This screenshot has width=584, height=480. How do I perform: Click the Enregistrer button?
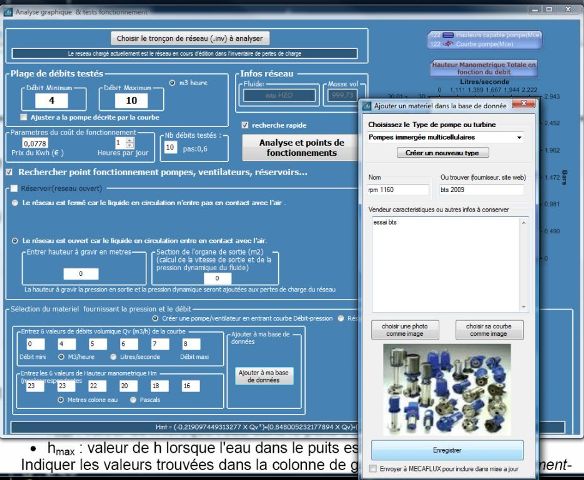coord(447,451)
